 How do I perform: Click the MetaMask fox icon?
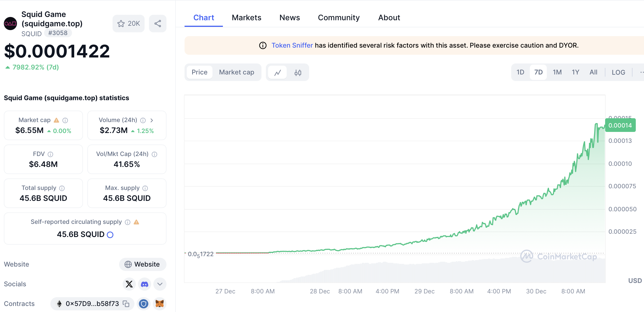click(159, 304)
